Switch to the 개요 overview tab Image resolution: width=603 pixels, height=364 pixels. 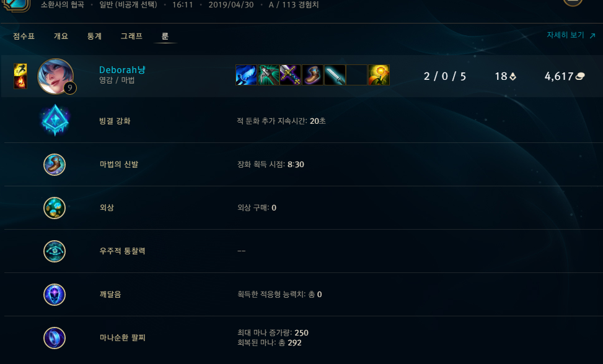[61, 36]
